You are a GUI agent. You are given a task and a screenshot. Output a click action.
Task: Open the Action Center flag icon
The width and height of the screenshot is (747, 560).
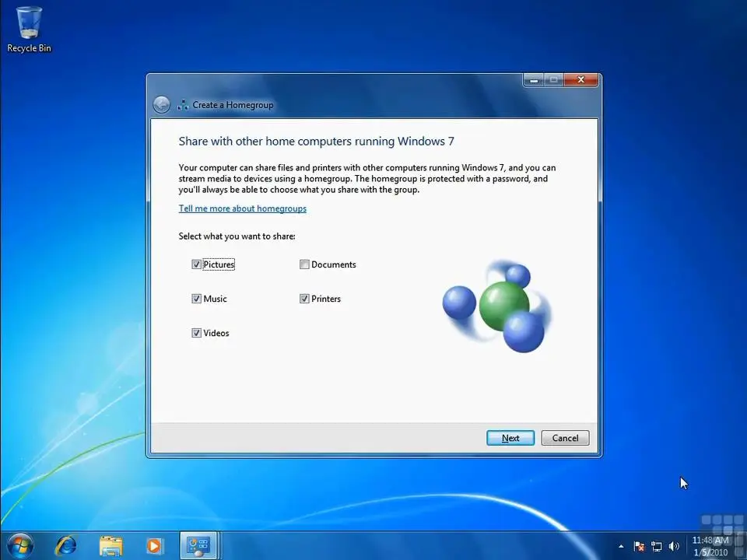click(639, 546)
